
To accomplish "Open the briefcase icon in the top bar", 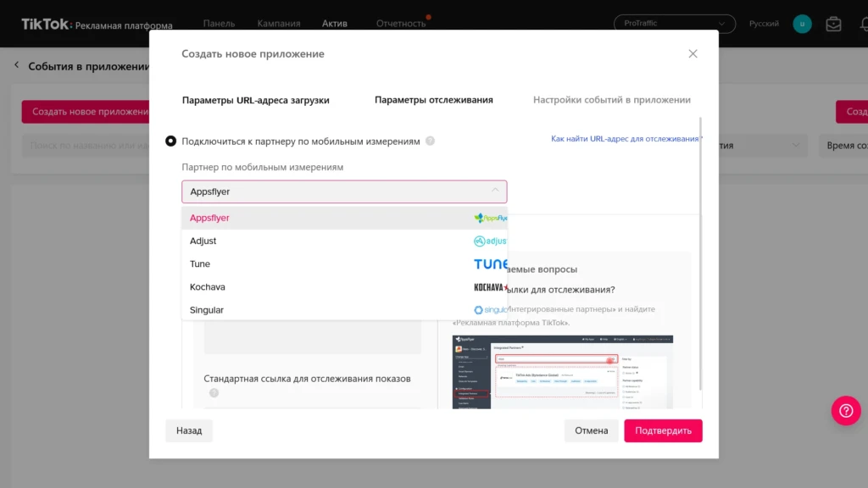I will point(833,24).
